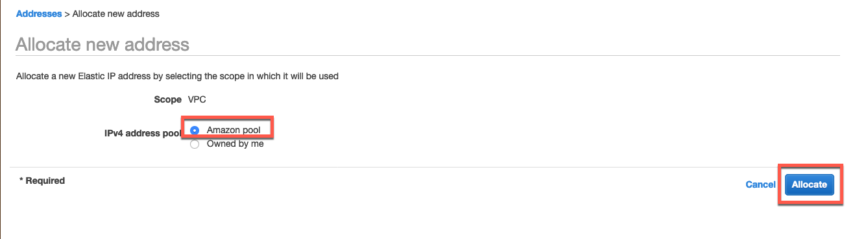Image resolution: width=868 pixels, height=239 pixels.
Task: Click 'Allocate new address' in the breadcrumb
Action: pos(116,13)
